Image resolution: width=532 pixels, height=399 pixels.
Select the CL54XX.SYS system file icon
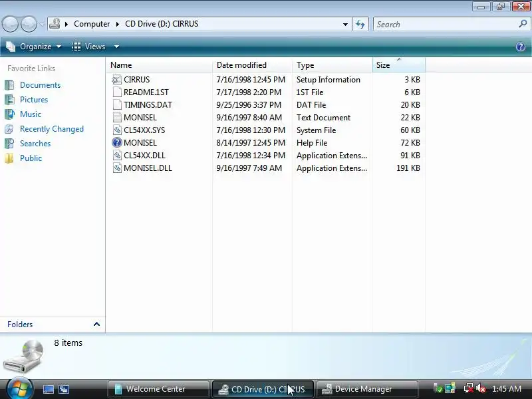[117, 130]
